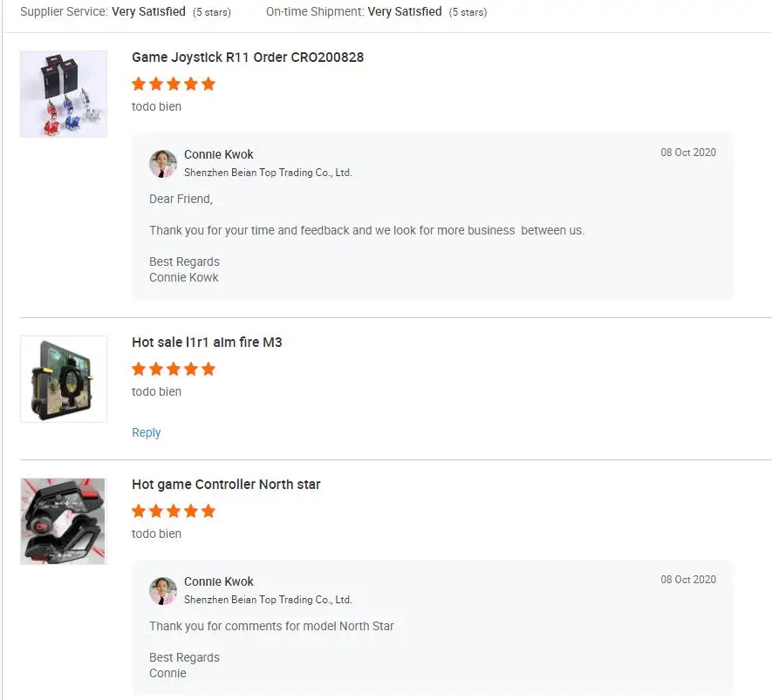Click the 'todo bien' comment under Game Joystick R11

157,107
